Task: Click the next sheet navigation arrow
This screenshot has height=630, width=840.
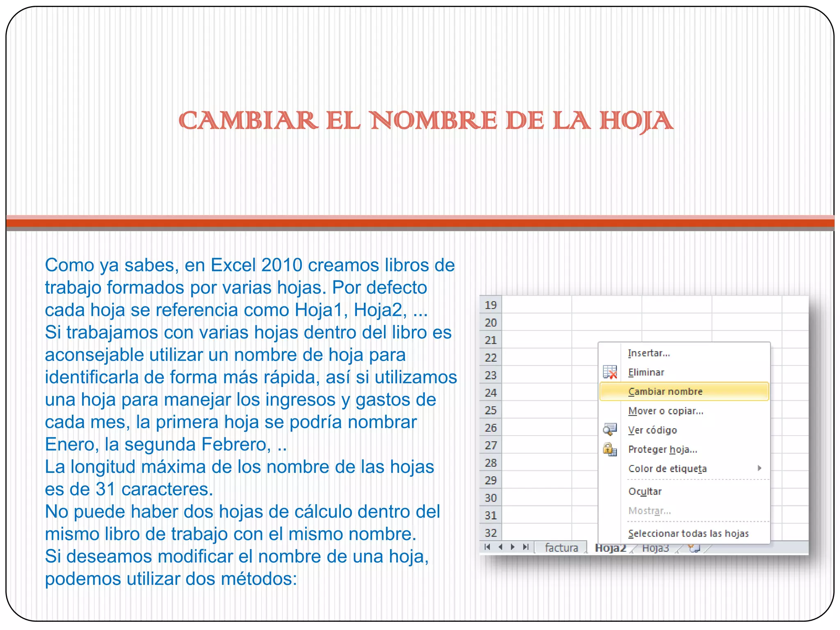Action: click(513, 547)
